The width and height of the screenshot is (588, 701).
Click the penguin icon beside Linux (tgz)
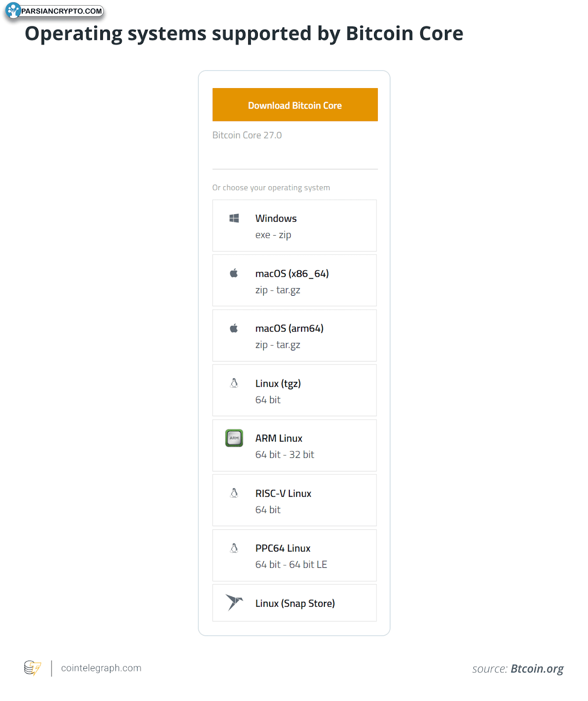tap(234, 383)
